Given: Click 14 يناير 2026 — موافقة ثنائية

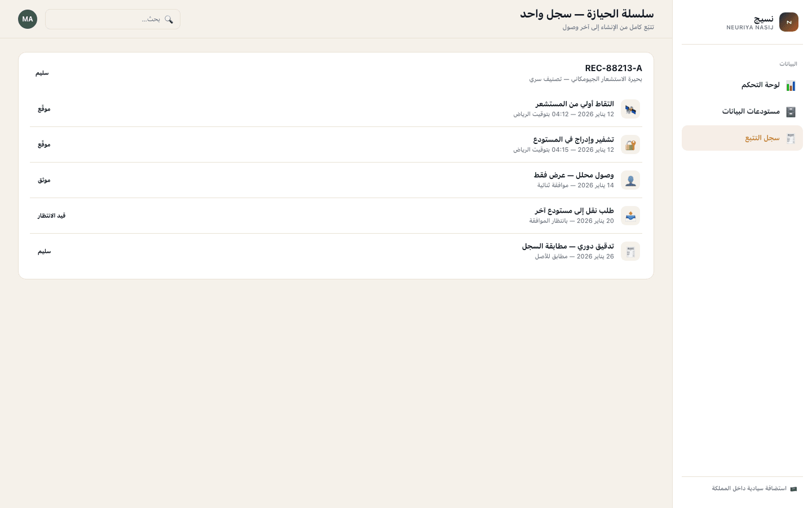Looking at the screenshot, I should point(575,185).
